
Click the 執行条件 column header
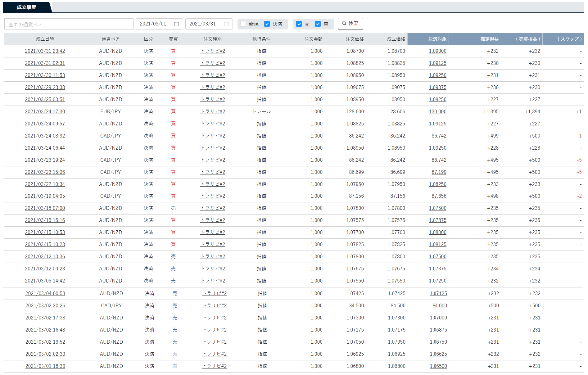pos(261,39)
